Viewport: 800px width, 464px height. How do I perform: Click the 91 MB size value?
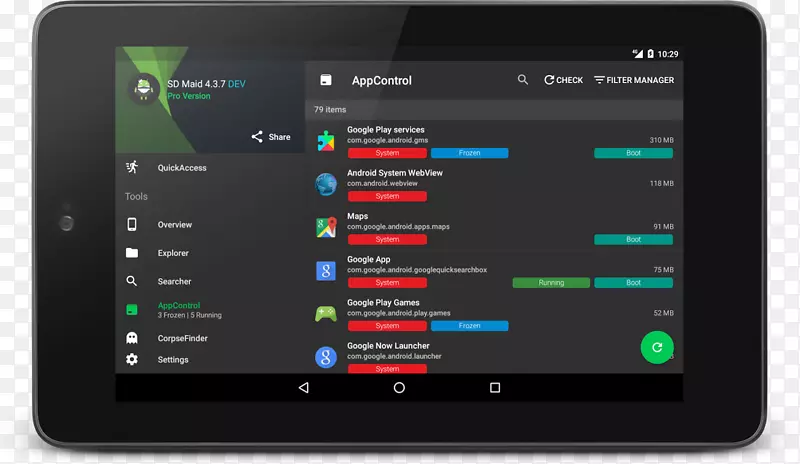pos(663,227)
